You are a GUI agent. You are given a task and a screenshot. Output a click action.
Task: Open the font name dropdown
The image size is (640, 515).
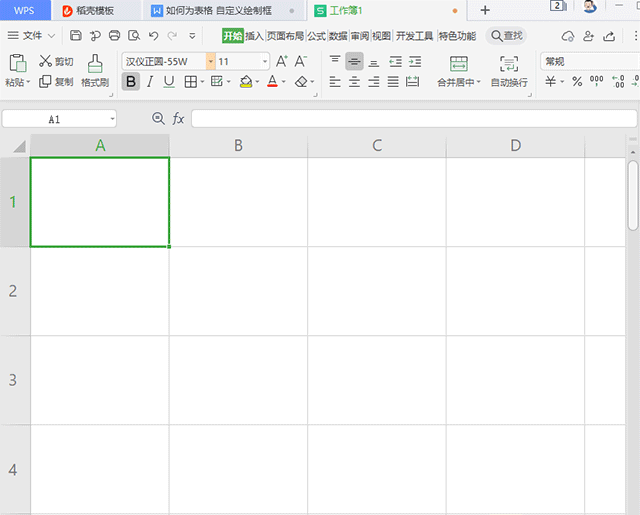(x=211, y=61)
